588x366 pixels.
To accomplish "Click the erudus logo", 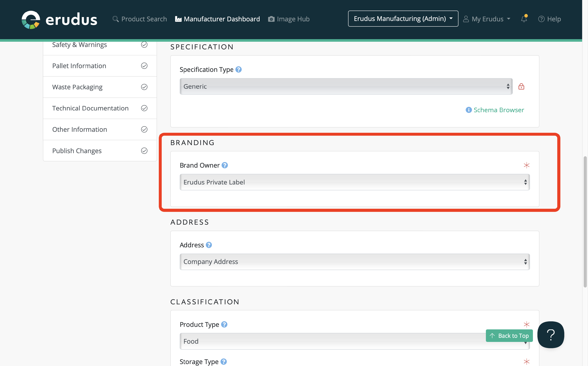I will tap(59, 19).
